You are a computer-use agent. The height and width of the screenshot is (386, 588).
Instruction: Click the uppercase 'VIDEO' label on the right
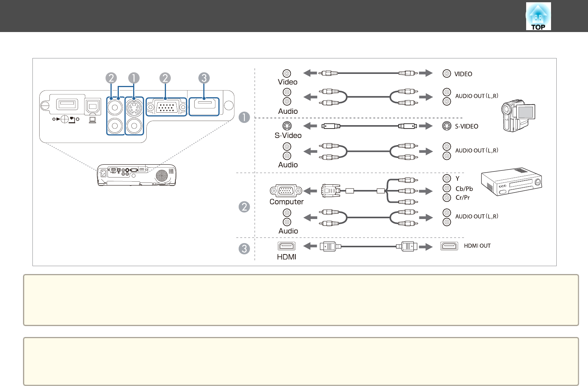pos(463,74)
